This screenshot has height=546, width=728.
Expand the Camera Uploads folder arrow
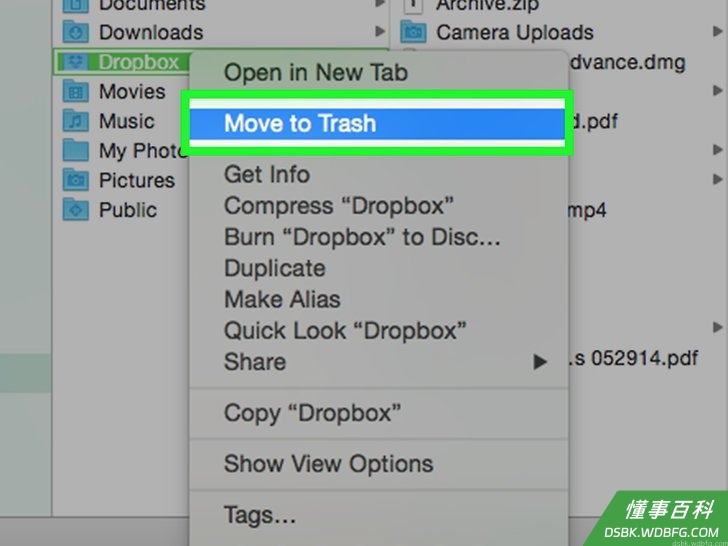pyautogui.click(x=718, y=31)
